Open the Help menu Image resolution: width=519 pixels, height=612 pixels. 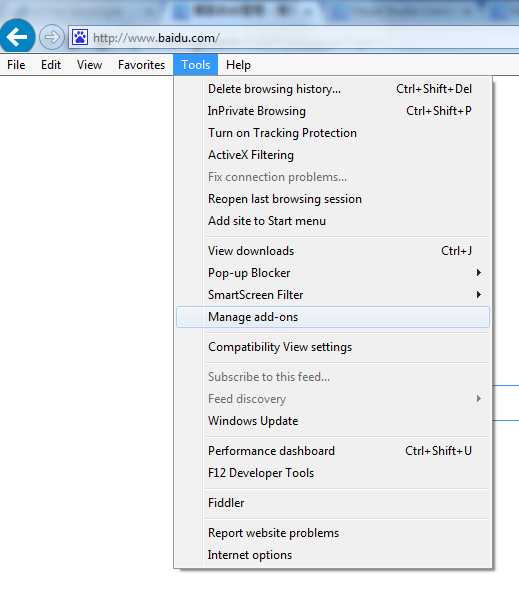pos(238,65)
